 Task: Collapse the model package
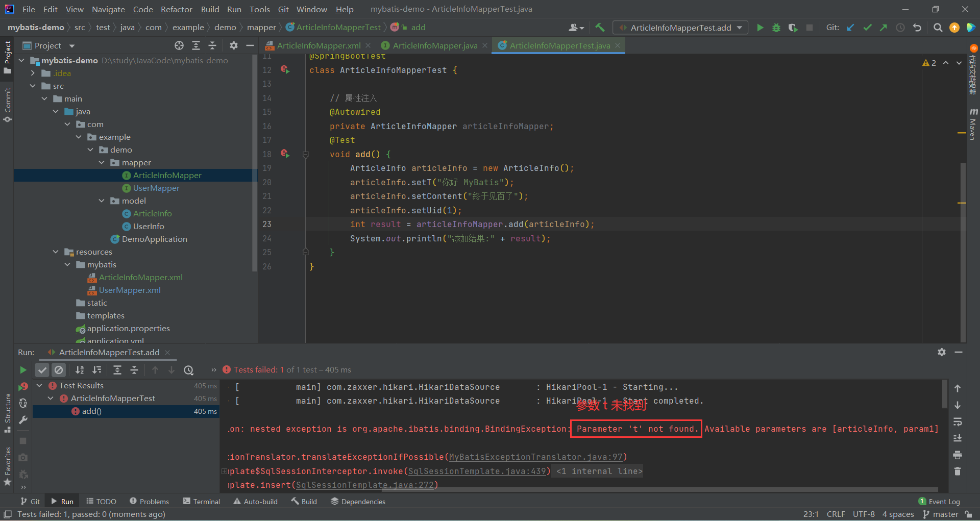102,201
